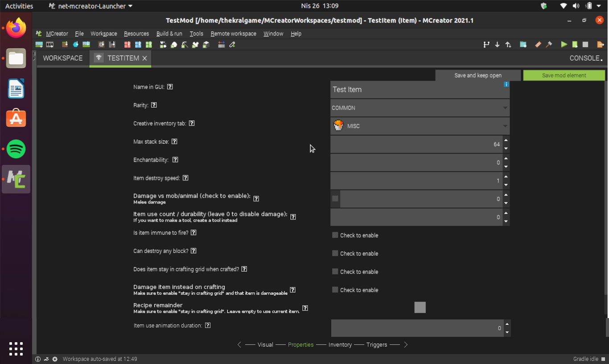This screenshot has height=364, width=609.
Task: Open help for Item destroy speed
Action: pyautogui.click(x=185, y=178)
